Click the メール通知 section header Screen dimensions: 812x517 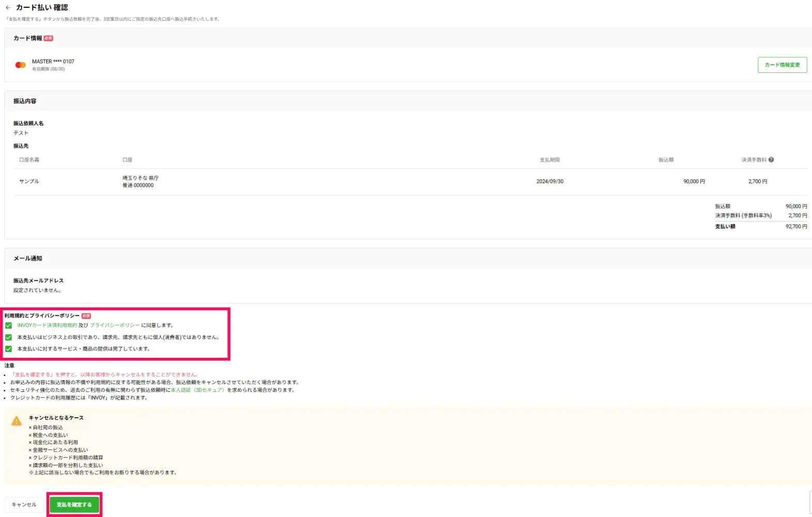pos(28,258)
